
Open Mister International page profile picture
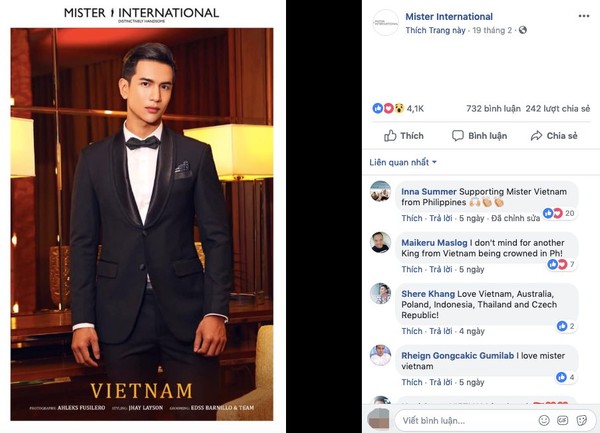point(386,23)
